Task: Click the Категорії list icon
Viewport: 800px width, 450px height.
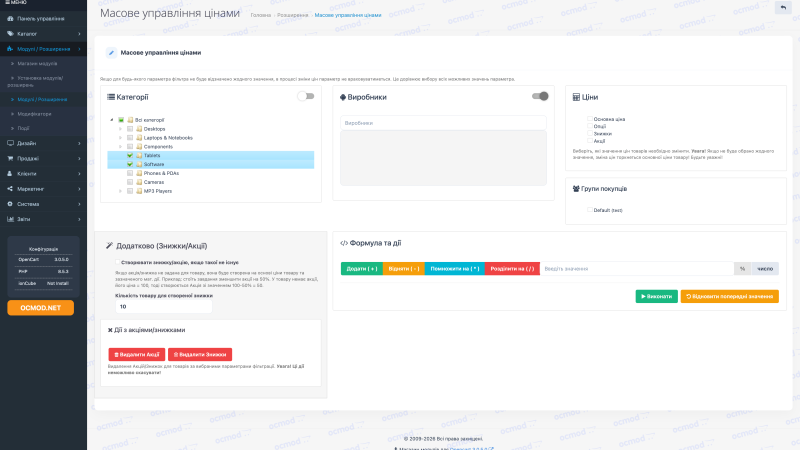Action: [111, 97]
